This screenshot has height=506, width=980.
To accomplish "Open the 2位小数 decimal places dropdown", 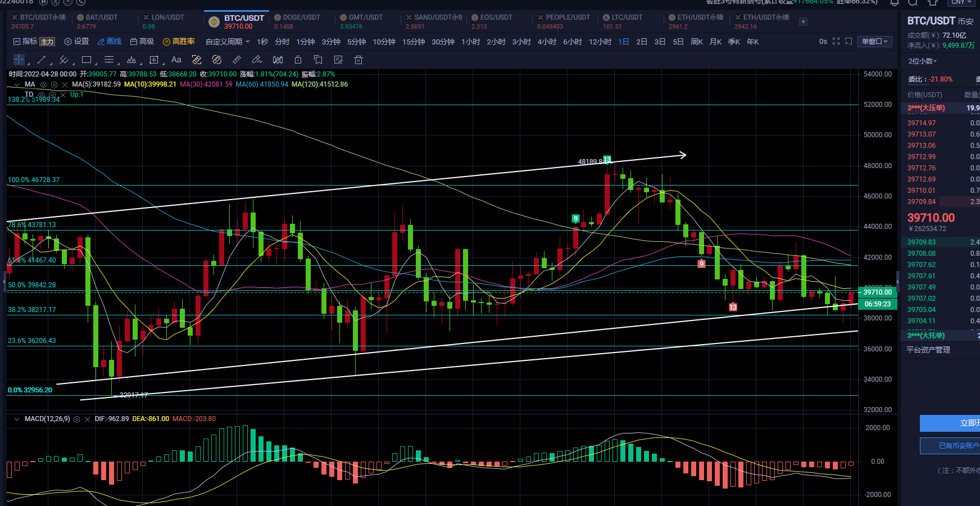I will (923, 61).
